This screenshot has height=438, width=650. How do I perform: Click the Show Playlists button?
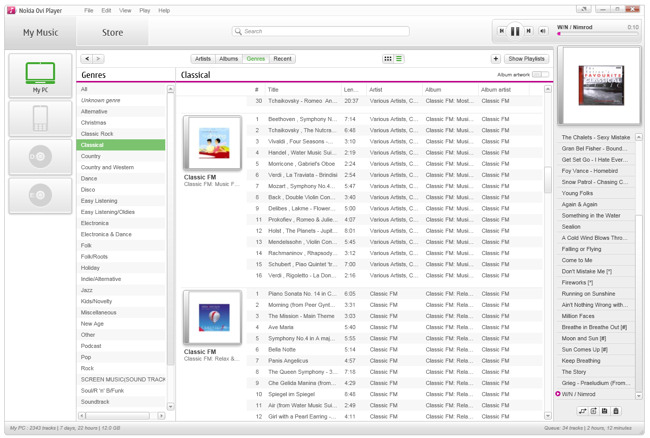[526, 59]
